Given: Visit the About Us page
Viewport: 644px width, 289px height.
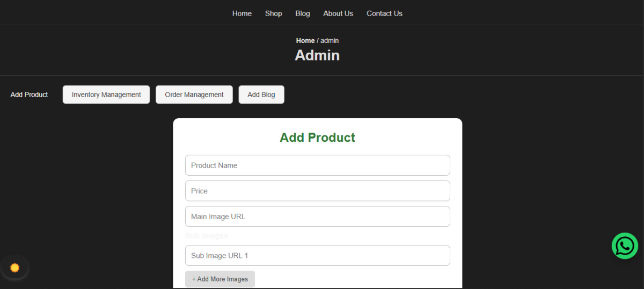Looking at the screenshot, I should pyautogui.click(x=338, y=13).
